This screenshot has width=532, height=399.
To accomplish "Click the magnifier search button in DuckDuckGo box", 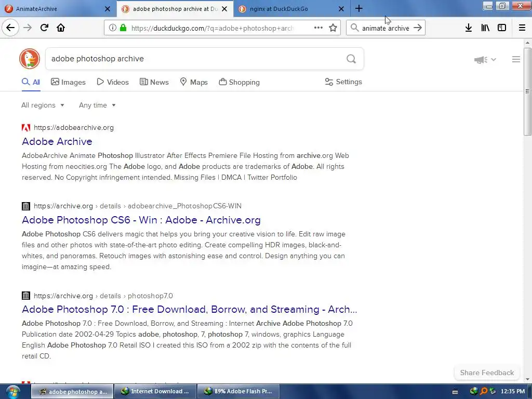I will coord(351,59).
